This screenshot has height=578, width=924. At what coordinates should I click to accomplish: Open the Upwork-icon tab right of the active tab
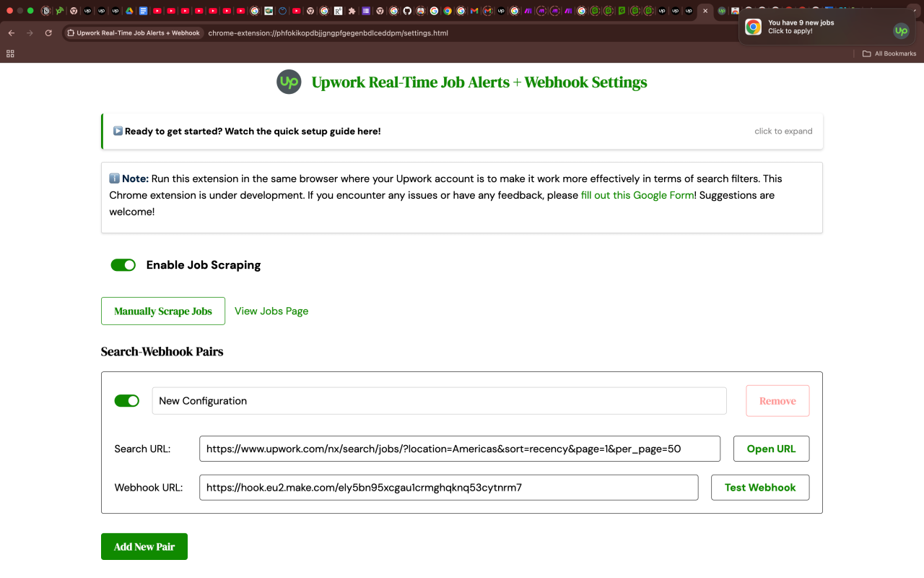(721, 11)
